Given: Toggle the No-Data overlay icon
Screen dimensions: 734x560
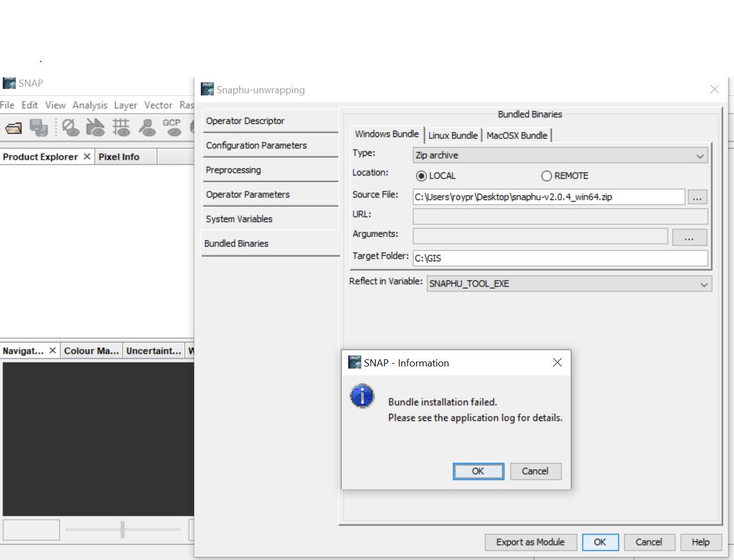Looking at the screenshot, I should (70, 128).
